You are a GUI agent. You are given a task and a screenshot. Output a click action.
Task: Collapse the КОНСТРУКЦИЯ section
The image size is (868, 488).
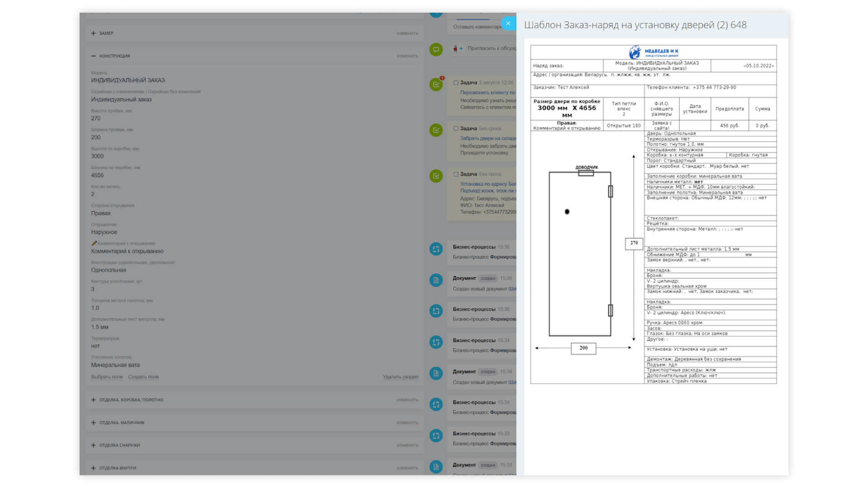pyautogui.click(x=94, y=56)
